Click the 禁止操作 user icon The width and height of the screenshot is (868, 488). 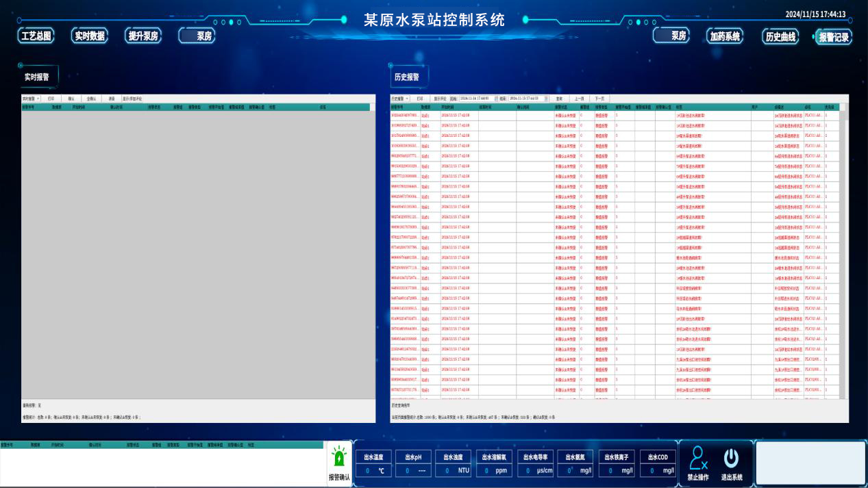coord(698,458)
